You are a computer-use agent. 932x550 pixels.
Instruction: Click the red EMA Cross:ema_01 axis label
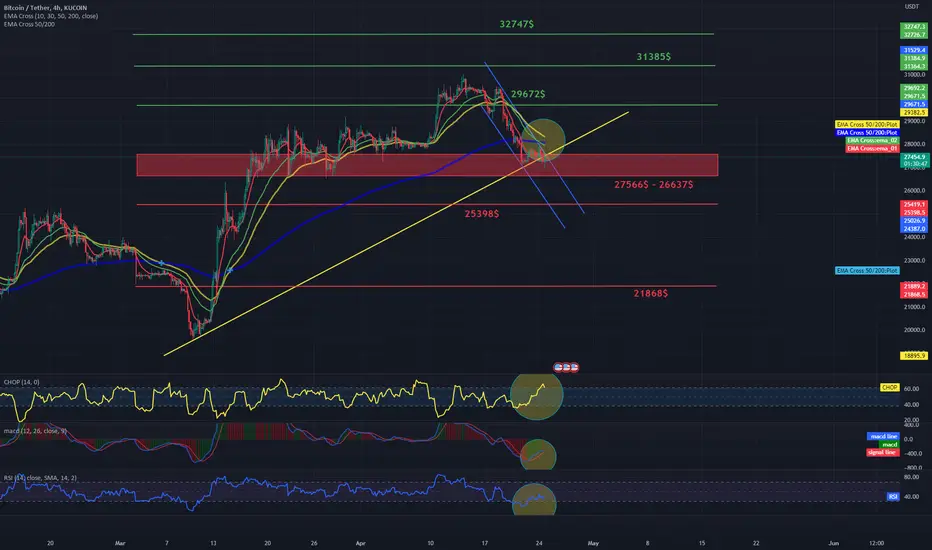click(x=872, y=148)
